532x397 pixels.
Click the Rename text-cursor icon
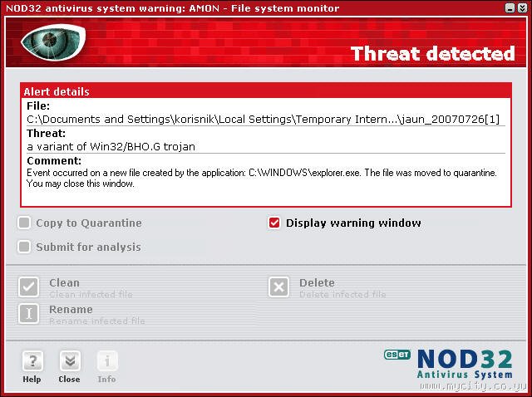[x=28, y=313]
